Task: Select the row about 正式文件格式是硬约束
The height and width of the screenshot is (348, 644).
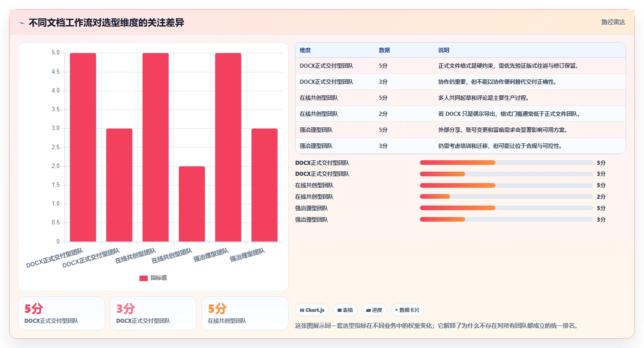Action: pos(461,65)
